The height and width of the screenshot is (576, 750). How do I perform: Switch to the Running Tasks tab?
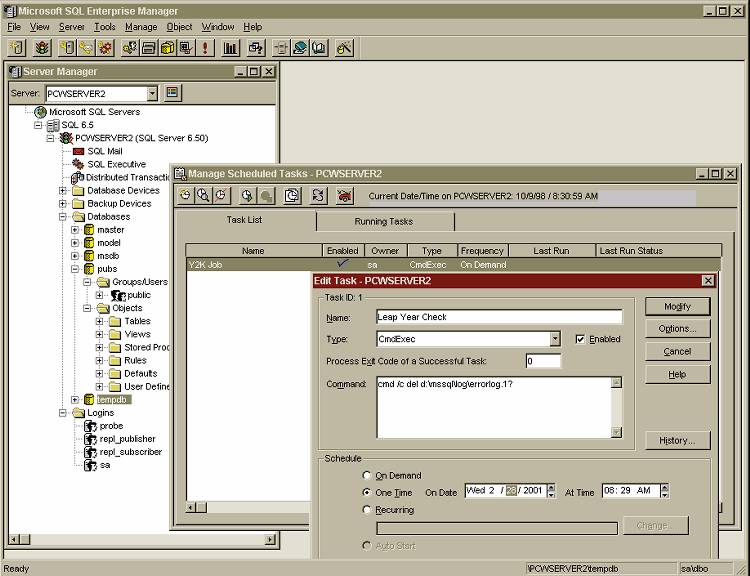(x=384, y=222)
